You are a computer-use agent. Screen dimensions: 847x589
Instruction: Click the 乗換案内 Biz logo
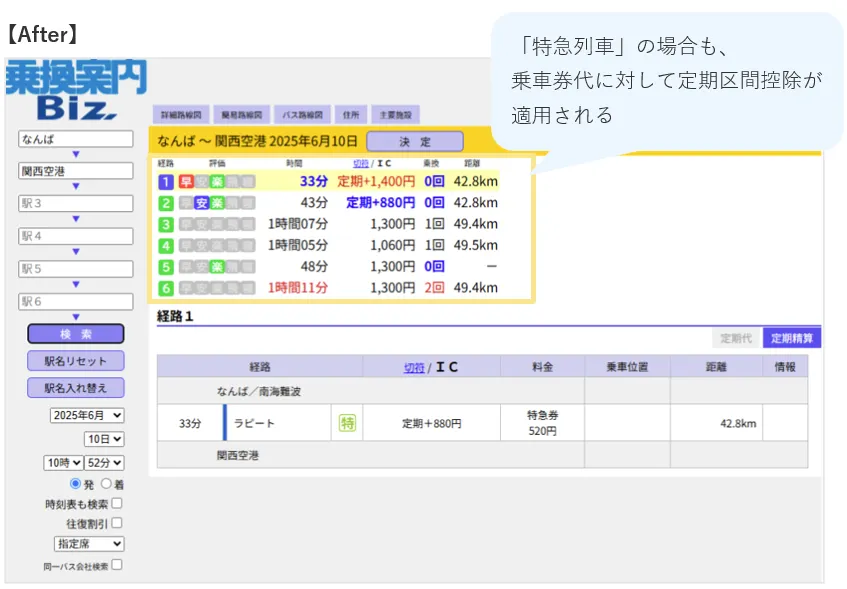coord(76,90)
